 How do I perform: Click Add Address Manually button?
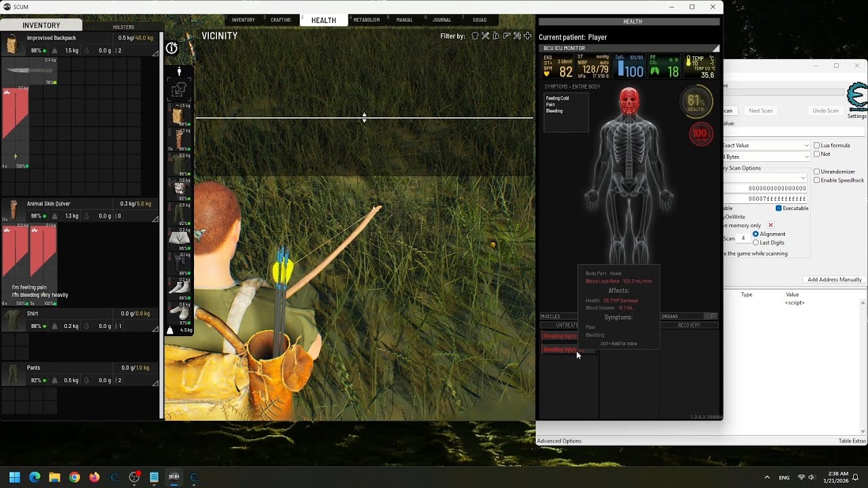[835, 279]
